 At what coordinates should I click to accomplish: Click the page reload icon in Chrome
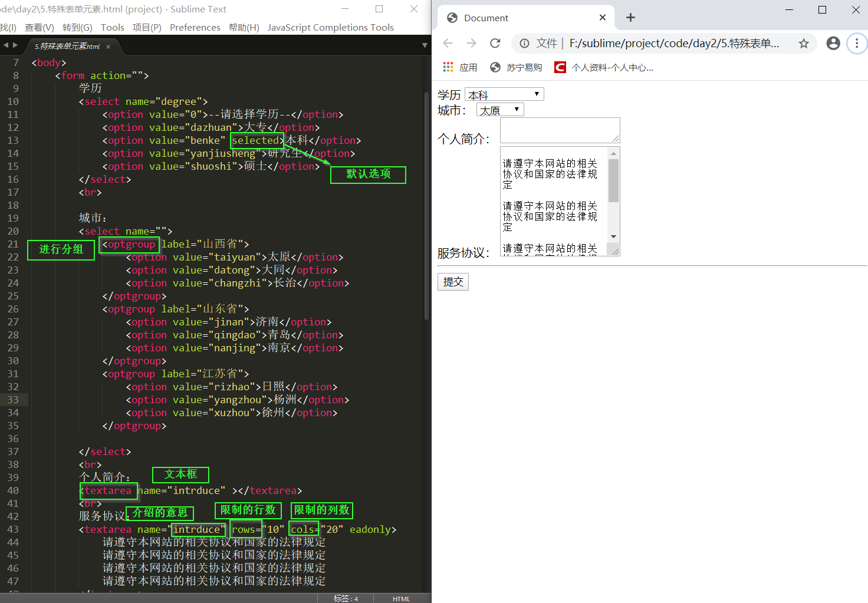[495, 43]
